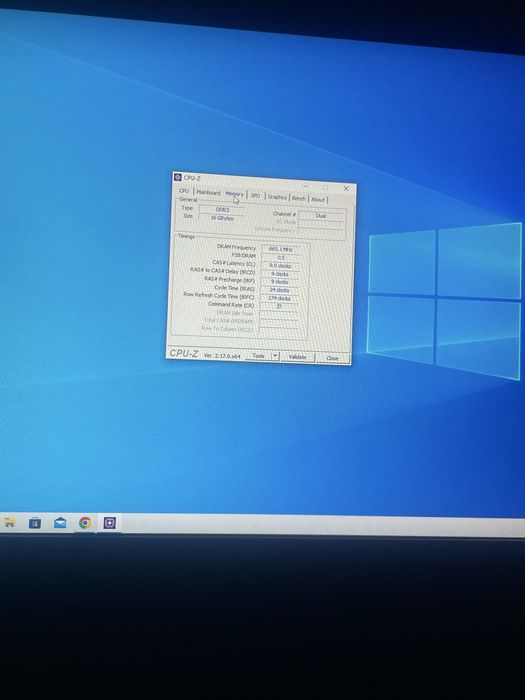Click the memory Type field showing DDR3
525x700 pixels.
click(222, 210)
